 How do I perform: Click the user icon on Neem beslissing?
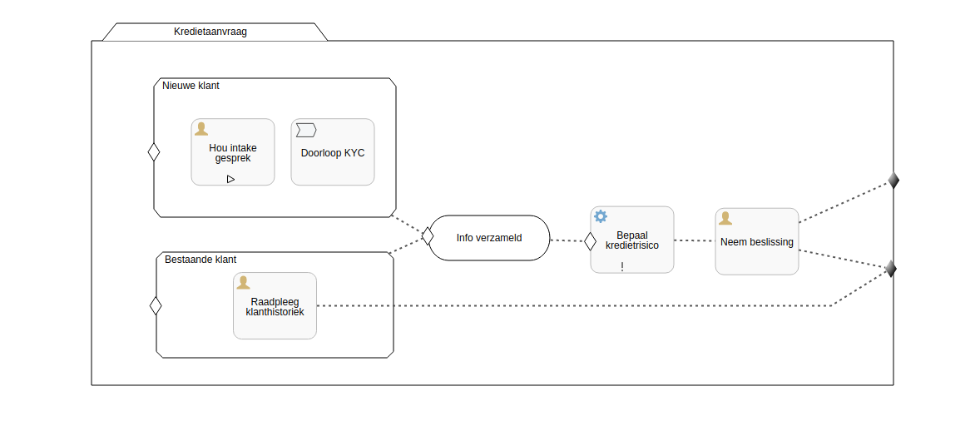click(x=725, y=218)
